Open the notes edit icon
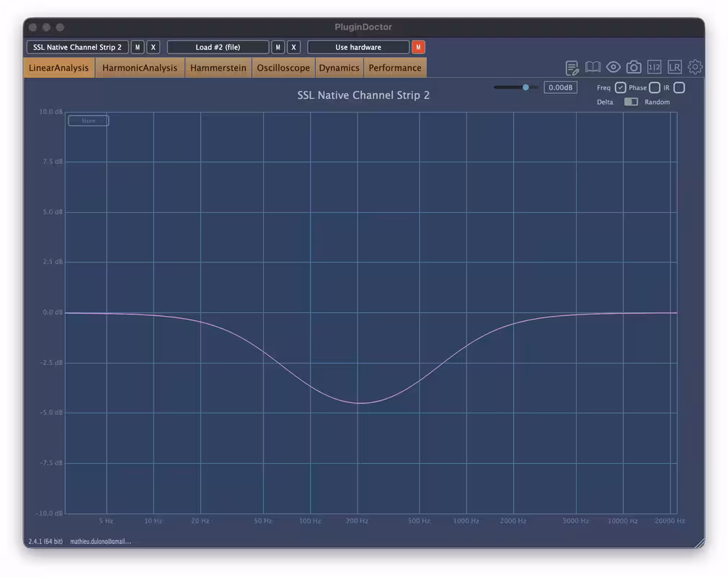The image size is (728, 577). click(x=572, y=68)
